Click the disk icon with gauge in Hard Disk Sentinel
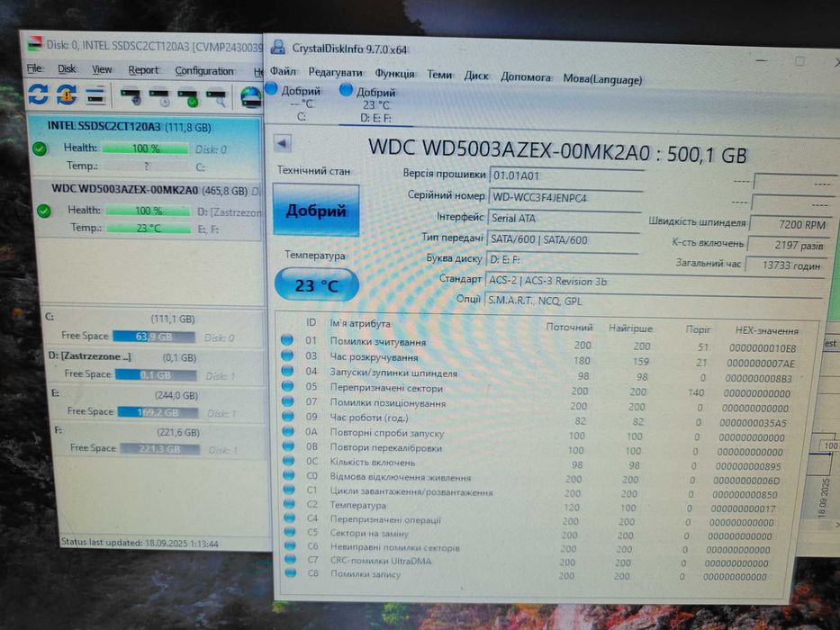 131,97
